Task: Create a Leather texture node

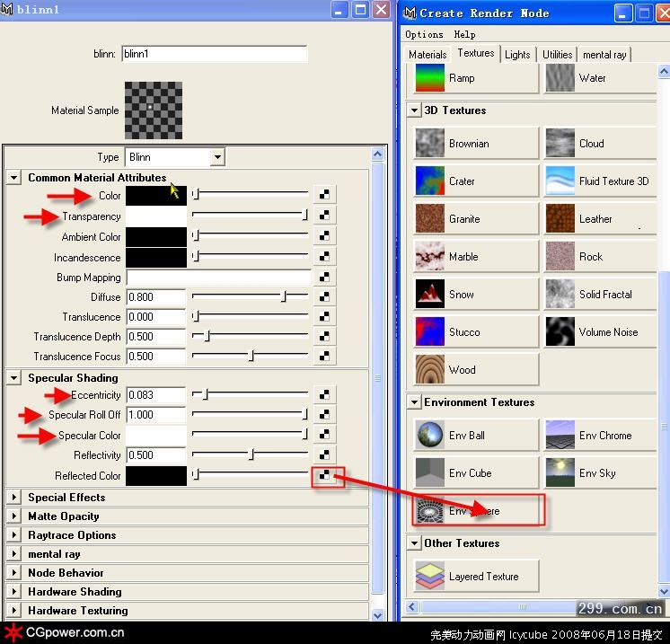Action: coord(560,219)
